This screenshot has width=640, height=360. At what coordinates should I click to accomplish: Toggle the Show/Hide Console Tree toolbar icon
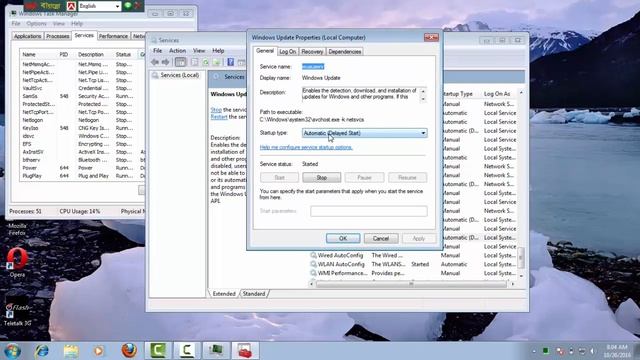pos(180,62)
